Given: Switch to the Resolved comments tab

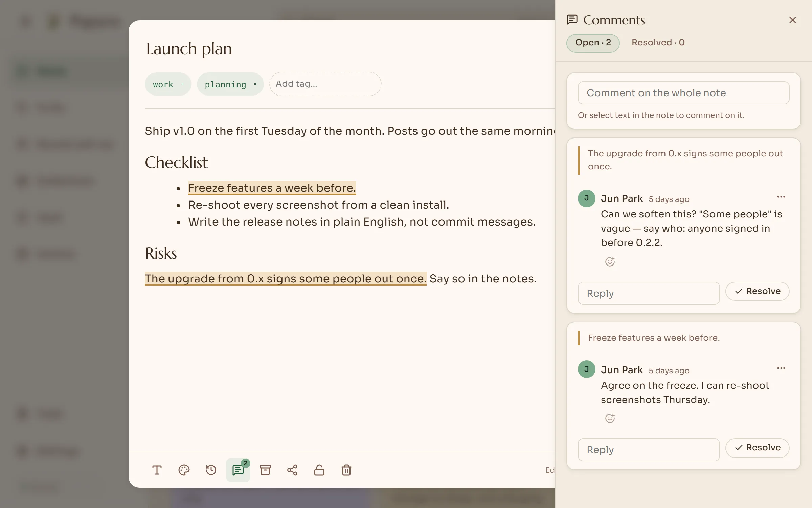Looking at the screenshot, I should (658, 43).
